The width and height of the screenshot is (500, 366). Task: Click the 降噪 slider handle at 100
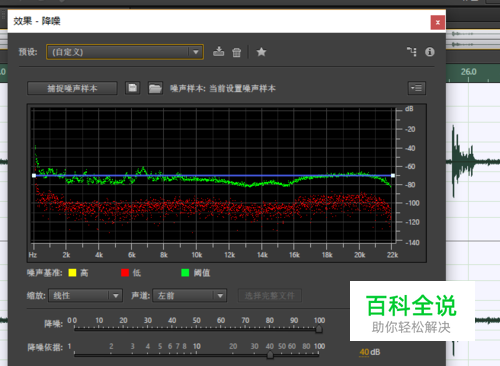point(319,329)
